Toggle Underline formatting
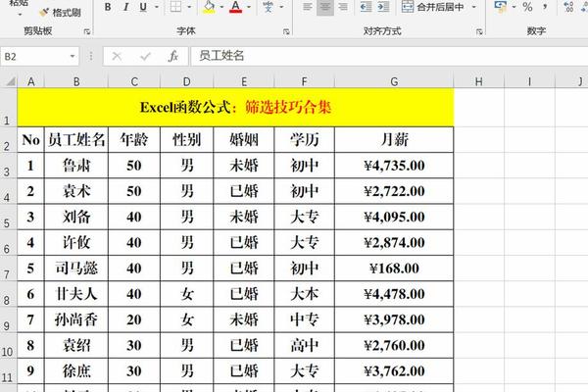The height and width of the screenshot is (392, 588). point(143,7)
